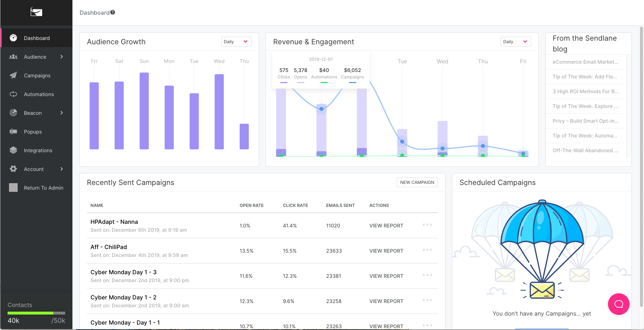
Task: Click the Popups icon in sidebar
Action: 13,131
